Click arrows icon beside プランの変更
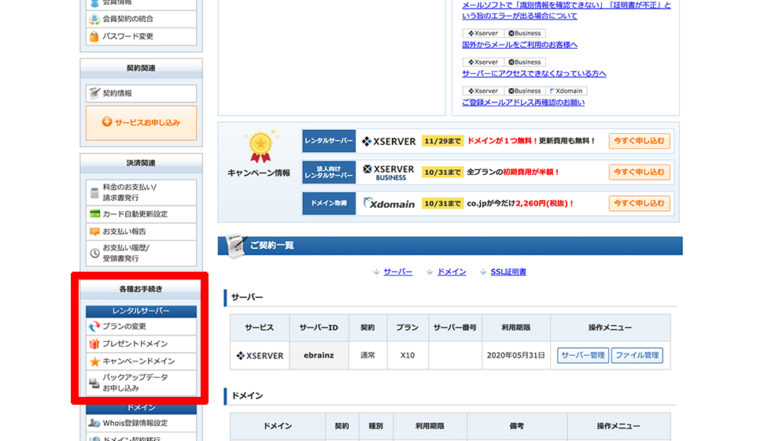Screen dimensions: 768x441 95,326
